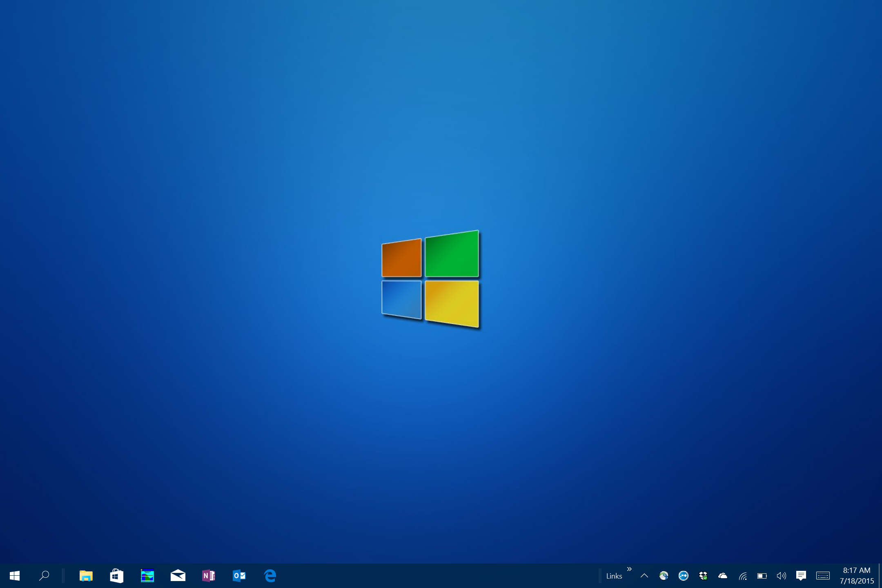Open the Dropbox tray icon
This screenshot has width=882, height=588.
pos(703,576)
